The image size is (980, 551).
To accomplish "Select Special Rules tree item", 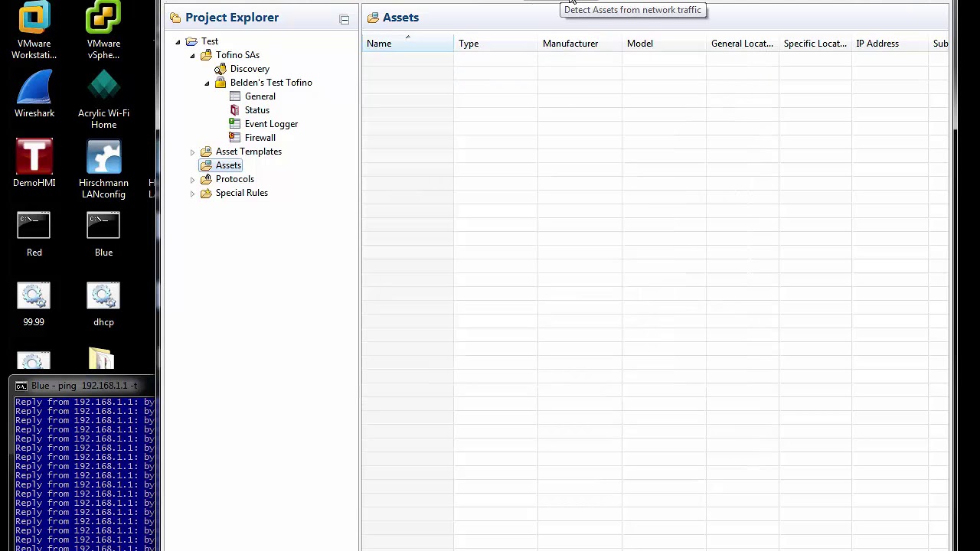I will click(x=241, y=193).
